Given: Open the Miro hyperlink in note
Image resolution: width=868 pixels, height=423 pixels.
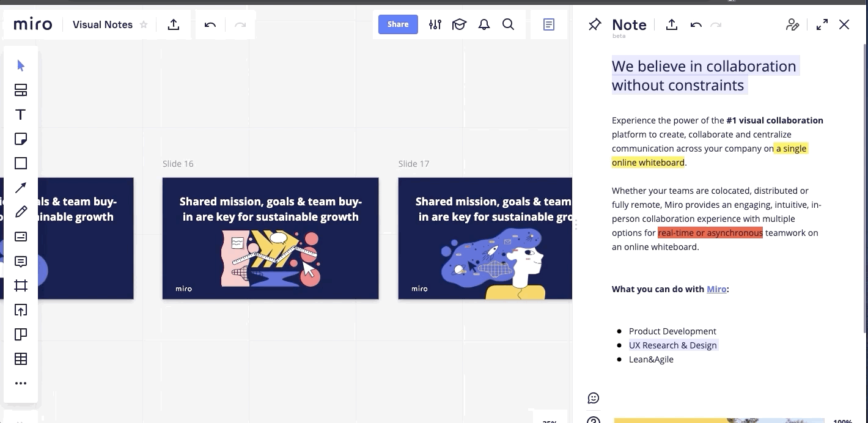Looking at the screenshot, I should tap(716, 289).
